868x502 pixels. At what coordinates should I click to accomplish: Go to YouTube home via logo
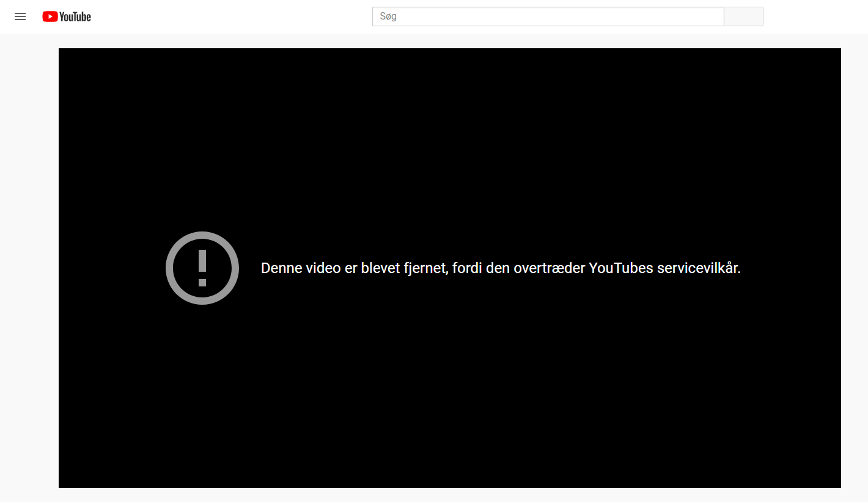point(67,16)
